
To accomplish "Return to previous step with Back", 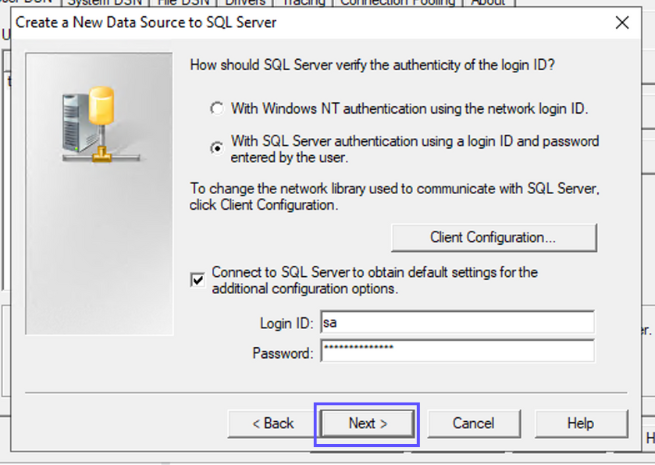I will pos(272,423).
